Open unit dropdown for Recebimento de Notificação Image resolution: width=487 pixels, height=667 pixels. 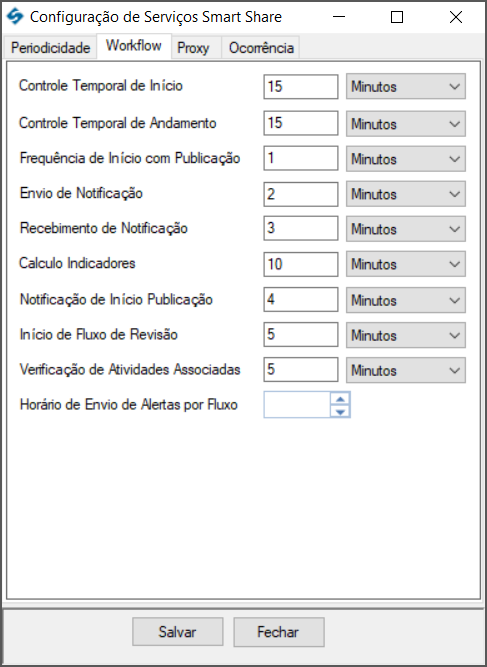click(406, 229)
